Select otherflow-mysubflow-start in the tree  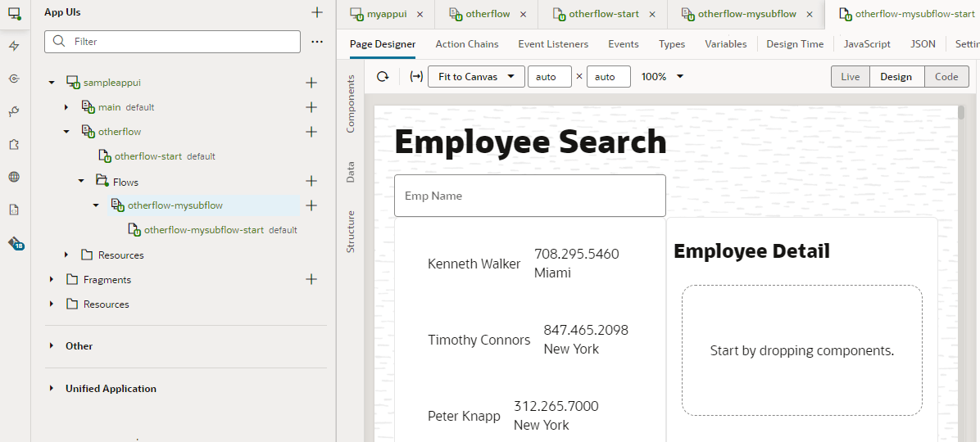point(203,230)
